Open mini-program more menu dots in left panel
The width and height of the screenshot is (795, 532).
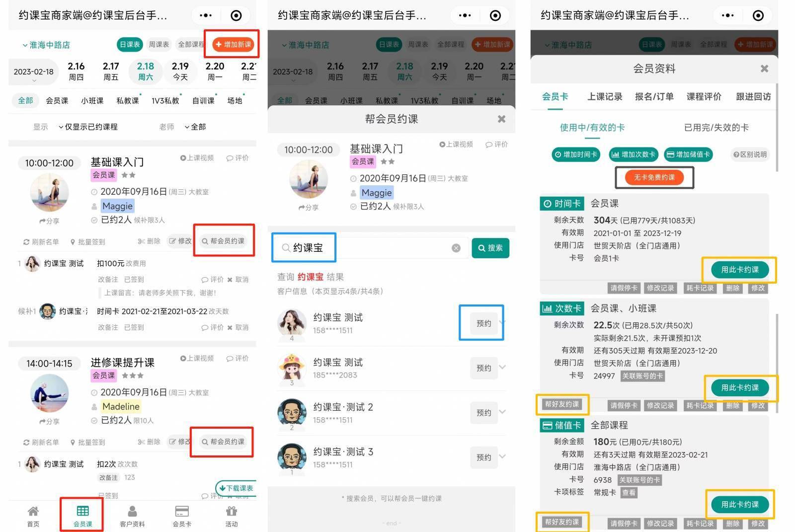point(206,15)
